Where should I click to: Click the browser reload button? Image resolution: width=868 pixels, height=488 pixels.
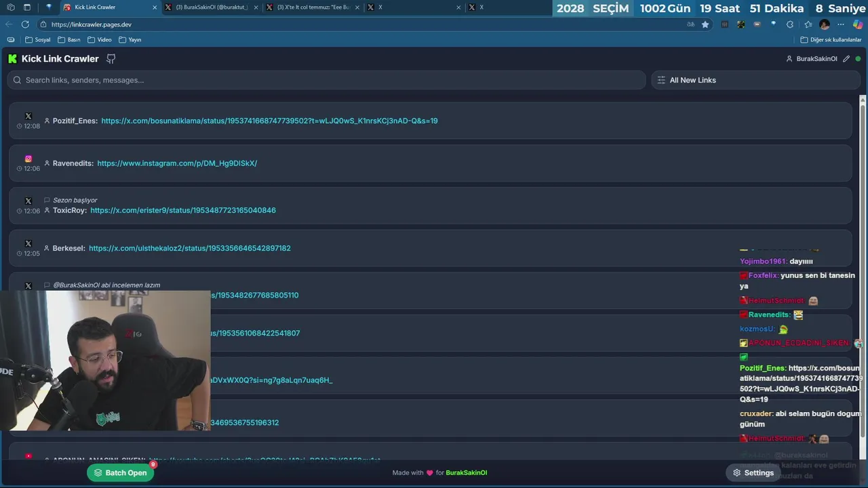coord(25,24)
